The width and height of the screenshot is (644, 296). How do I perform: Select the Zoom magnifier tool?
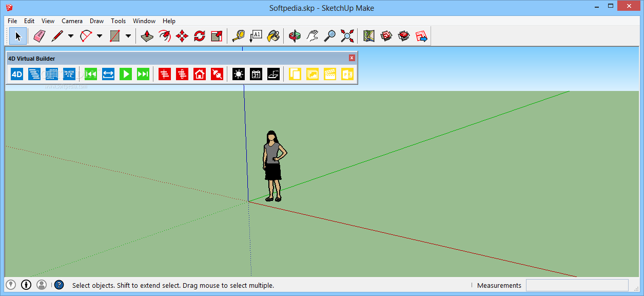coord(330,36)
